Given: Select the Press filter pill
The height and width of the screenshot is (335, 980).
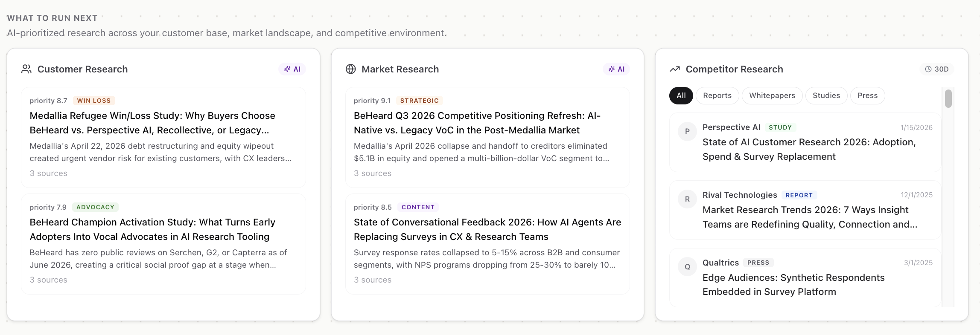Looking at the screenshot, I should pos(868,95).
